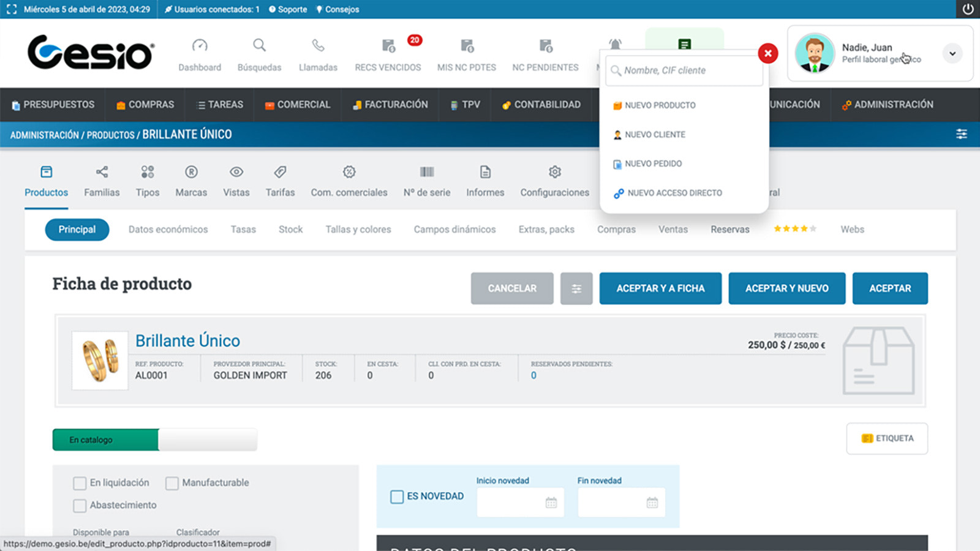Open Llamadas phone icon
The image size is (980, 551).
318,45
